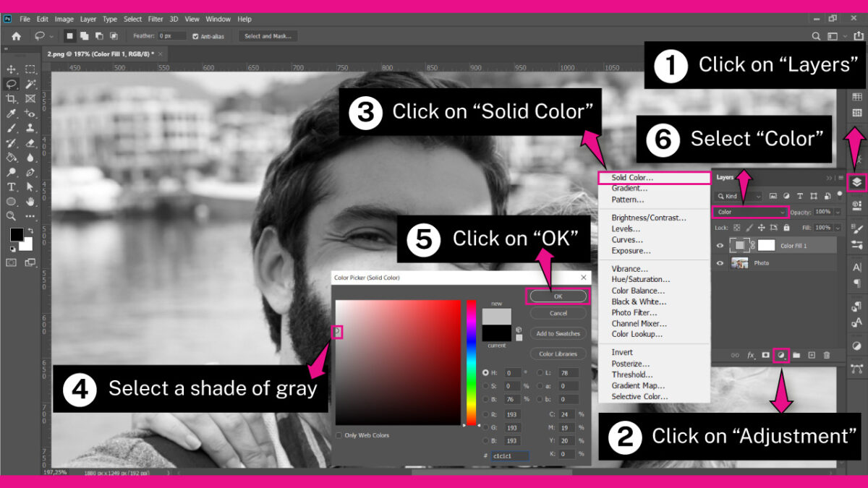Image resolution: width=868 pixels, height=488 pixels.
Task: Enable the Only Web Colors checkbox
Action: (339, 435)
